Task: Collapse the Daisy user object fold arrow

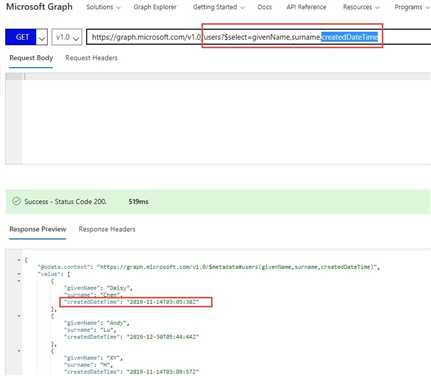Action: click(x=19, y=281)
